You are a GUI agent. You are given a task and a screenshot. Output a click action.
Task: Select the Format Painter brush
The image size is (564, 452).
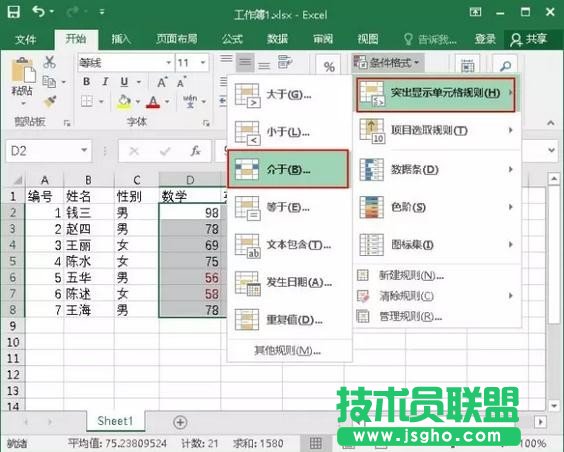pyautogui.click(x=50, y=101)
